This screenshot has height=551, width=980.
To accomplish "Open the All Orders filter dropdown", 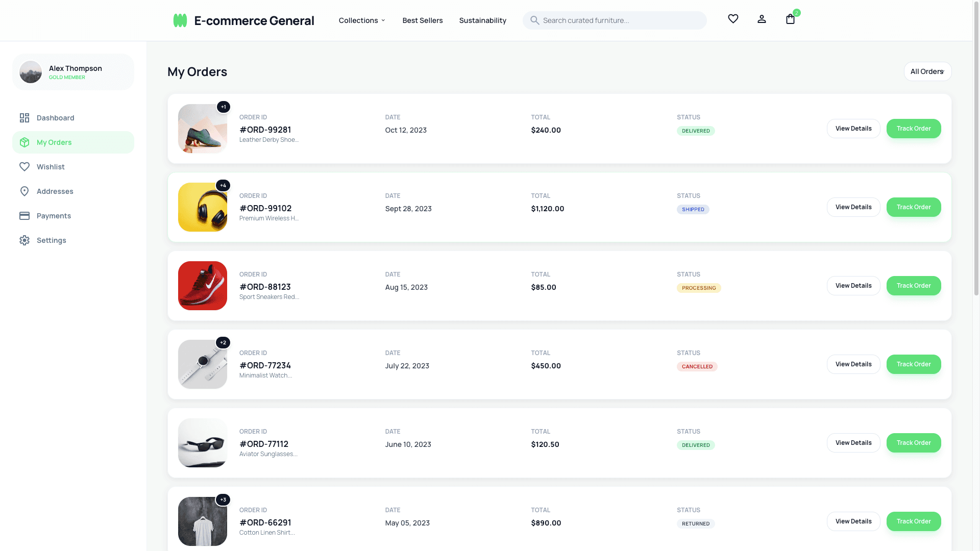I will [x=927, y=71].
